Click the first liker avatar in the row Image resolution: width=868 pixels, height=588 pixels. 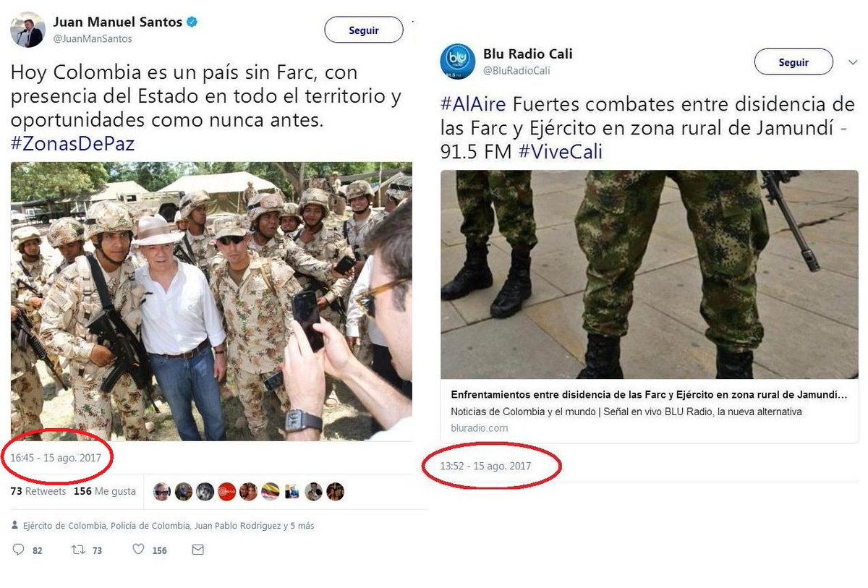click(162, 492)
